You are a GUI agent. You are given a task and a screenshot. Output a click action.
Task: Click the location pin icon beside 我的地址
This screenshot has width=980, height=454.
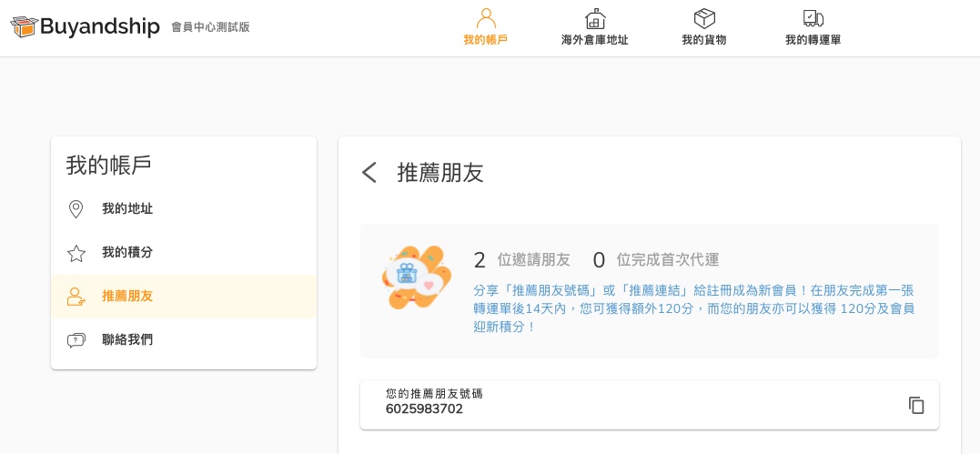76,209
